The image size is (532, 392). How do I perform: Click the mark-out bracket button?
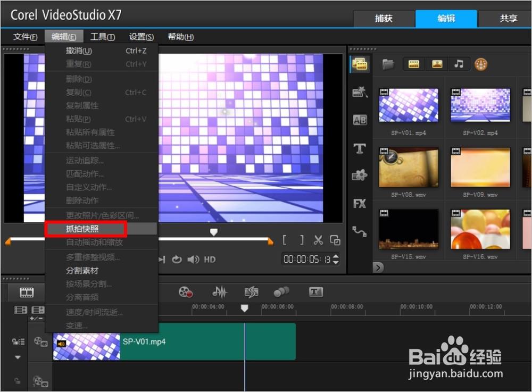pyautogui.click(x=302, y=240)
